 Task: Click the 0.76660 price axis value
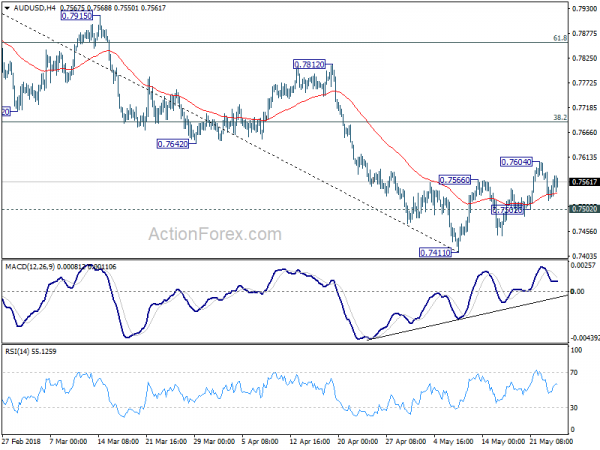[584, 132]
